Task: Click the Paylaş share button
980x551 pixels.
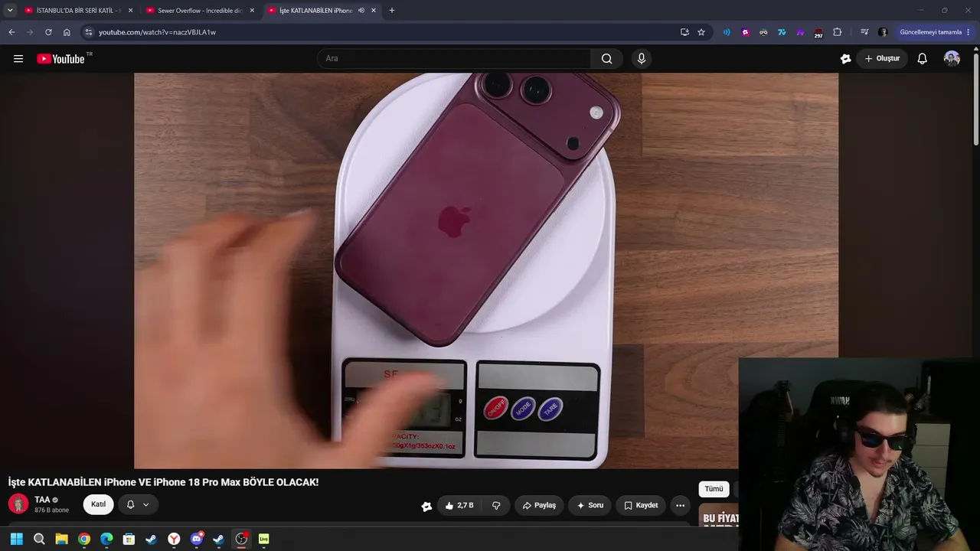Action: coord(539,506)
